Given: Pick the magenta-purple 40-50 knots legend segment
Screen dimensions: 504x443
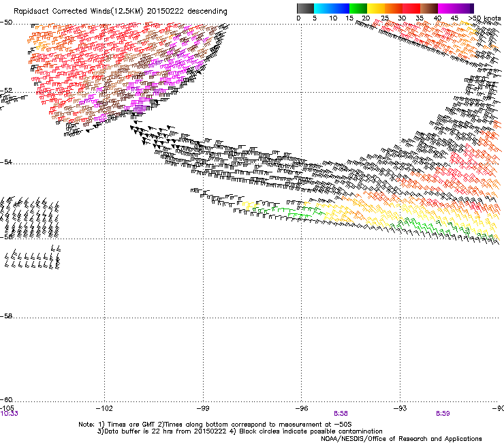Looking at the screenshot, I should pyautogui.click(x=456, y=8).
